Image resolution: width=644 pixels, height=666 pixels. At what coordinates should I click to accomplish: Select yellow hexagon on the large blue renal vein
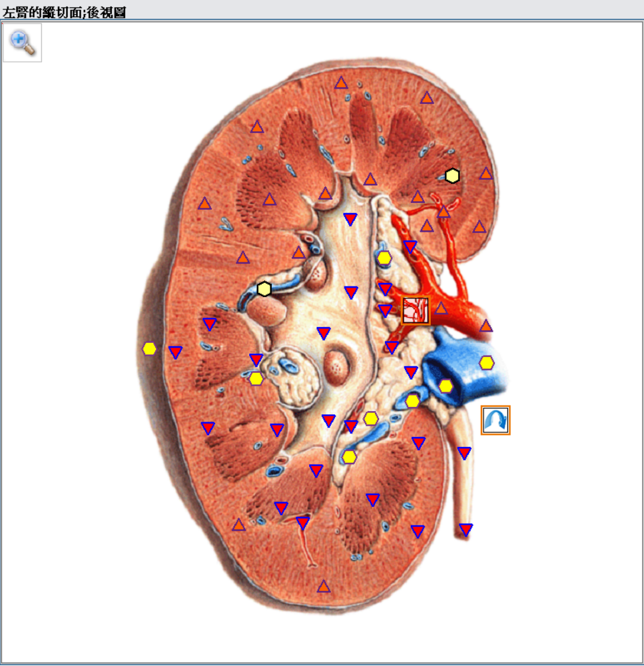(446, 386)
